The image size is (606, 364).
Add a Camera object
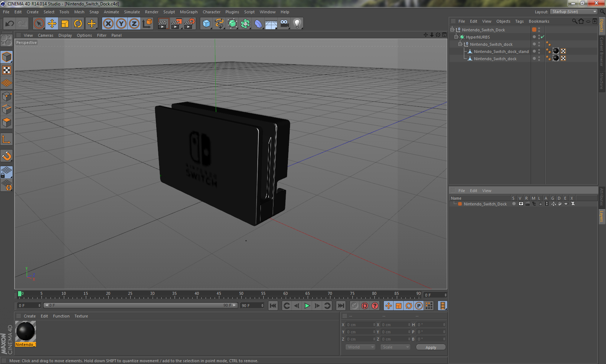point(284,24)
